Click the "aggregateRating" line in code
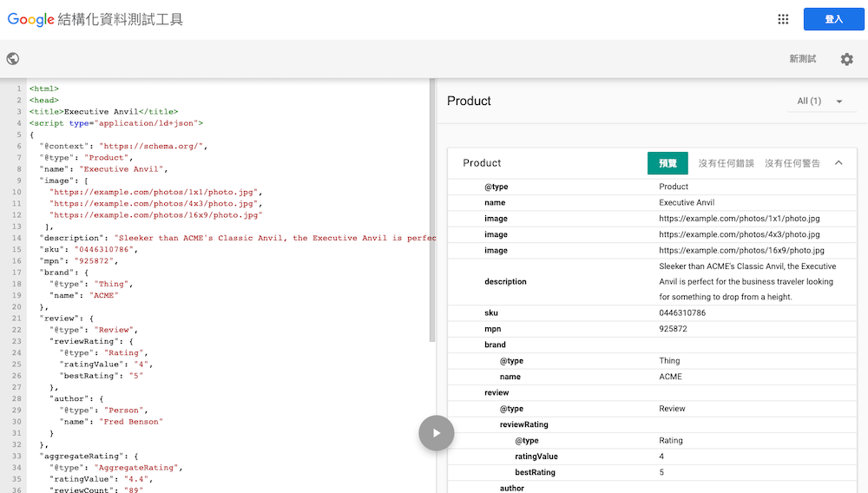The height and width of the screenshot is (493, 868). (x=89, y=456)
